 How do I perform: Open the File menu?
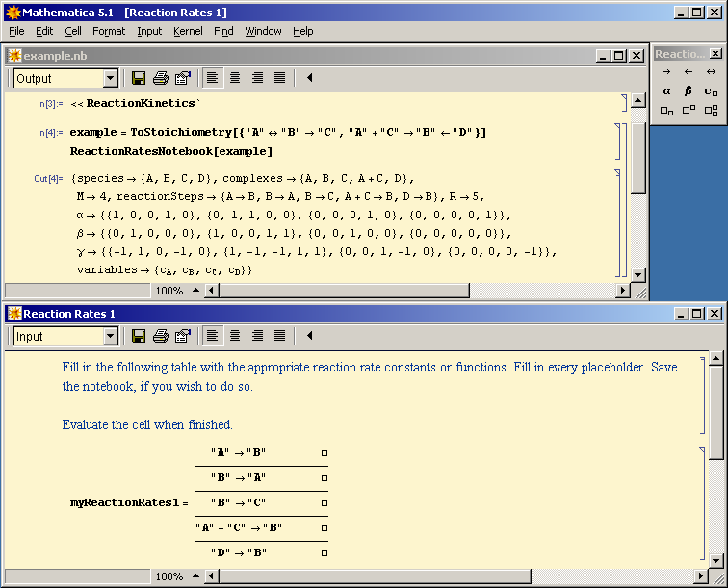tap(16, 31)
